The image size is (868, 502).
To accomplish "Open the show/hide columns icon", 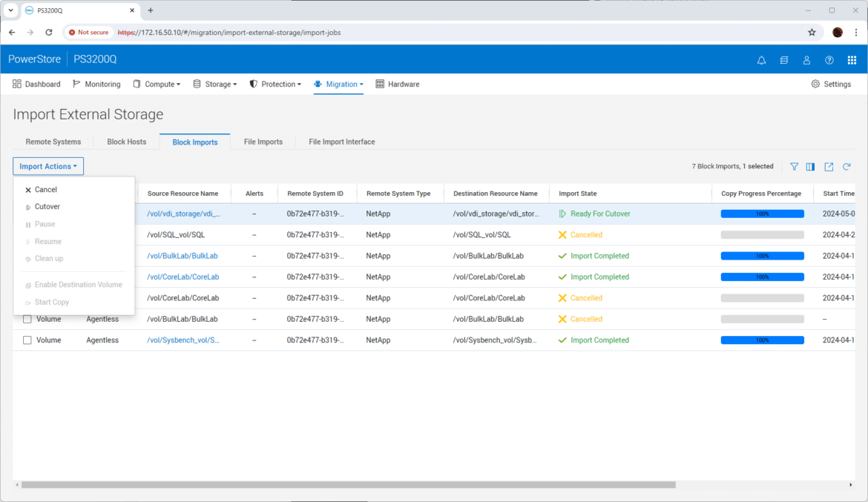I will point(810,167).
